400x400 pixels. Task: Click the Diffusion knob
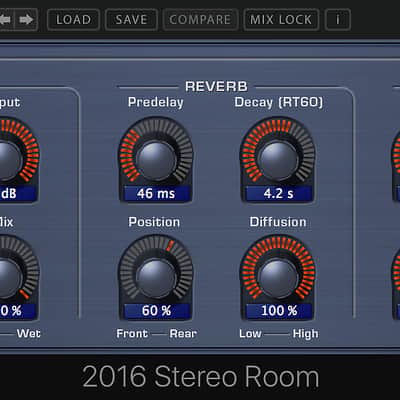pos(278,279)
